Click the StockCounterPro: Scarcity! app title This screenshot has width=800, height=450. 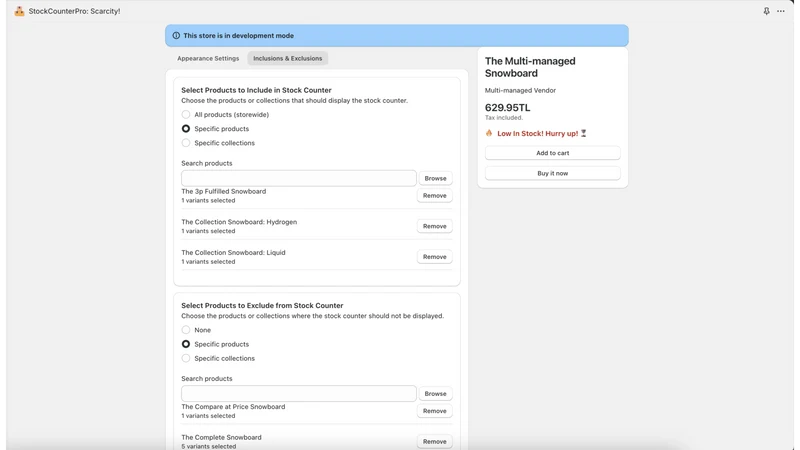pyautogui.click(x=74, y=11)
